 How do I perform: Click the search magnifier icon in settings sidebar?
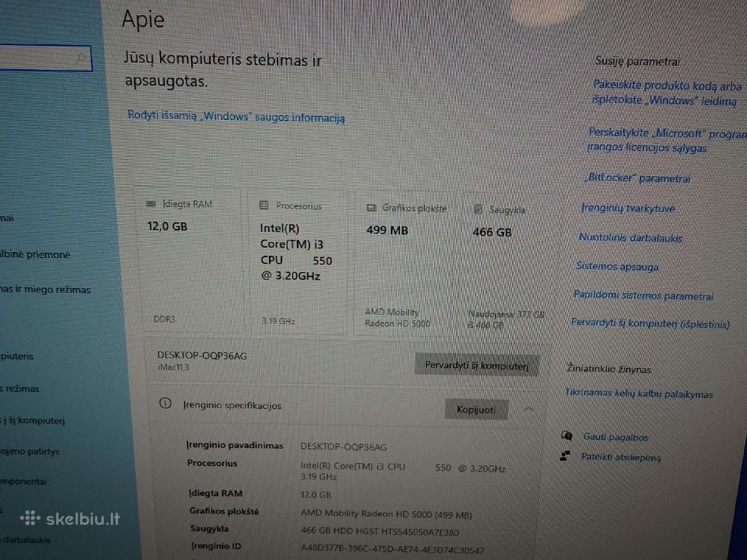click(81, 58)
